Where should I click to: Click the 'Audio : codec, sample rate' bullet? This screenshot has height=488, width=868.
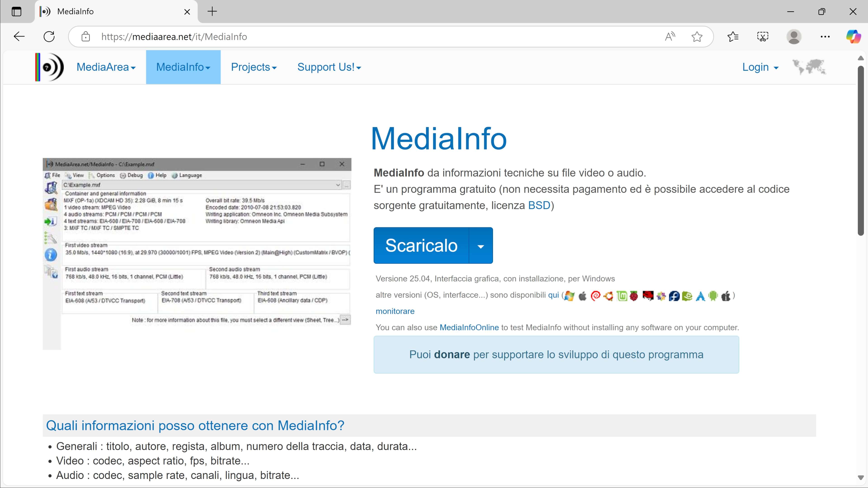[177, 475]
